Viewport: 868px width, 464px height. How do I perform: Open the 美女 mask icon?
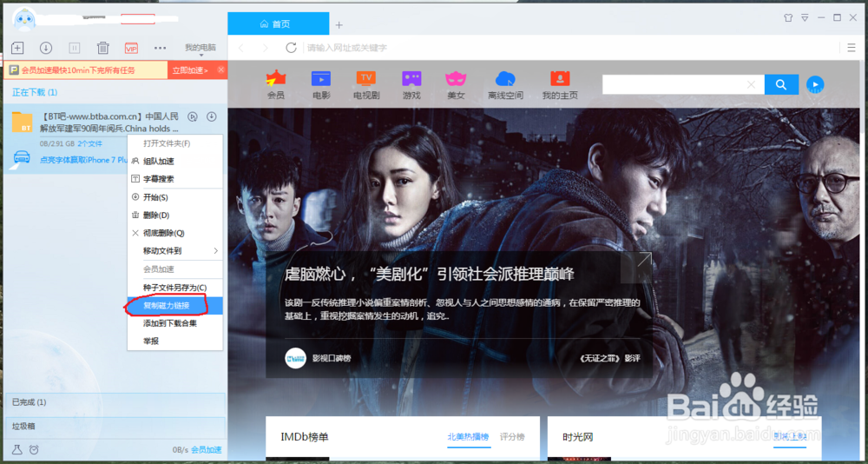[457, 85]
